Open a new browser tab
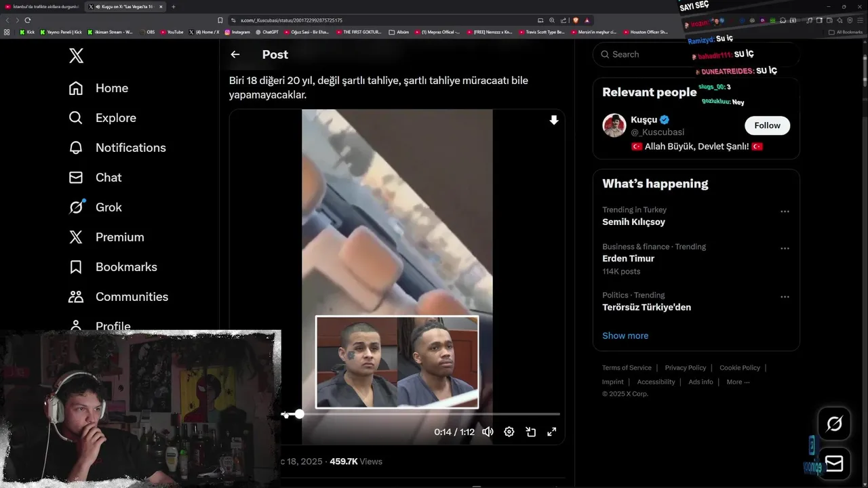 (173, 7)
